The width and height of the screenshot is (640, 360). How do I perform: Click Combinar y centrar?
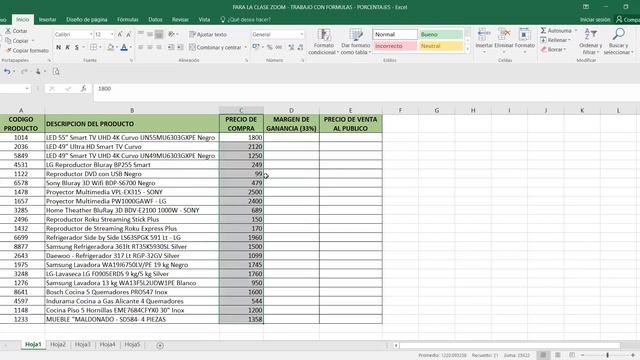point(215,47)
